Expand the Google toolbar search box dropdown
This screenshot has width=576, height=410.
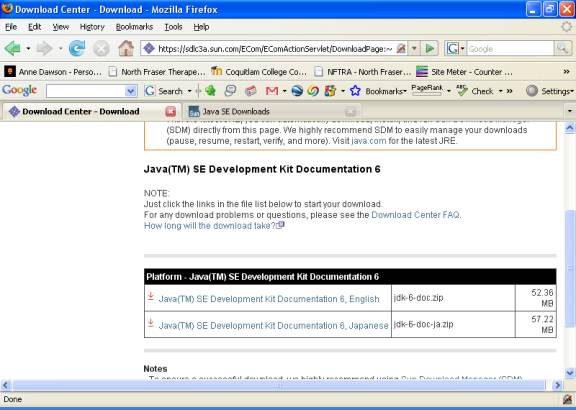[130, 91]
